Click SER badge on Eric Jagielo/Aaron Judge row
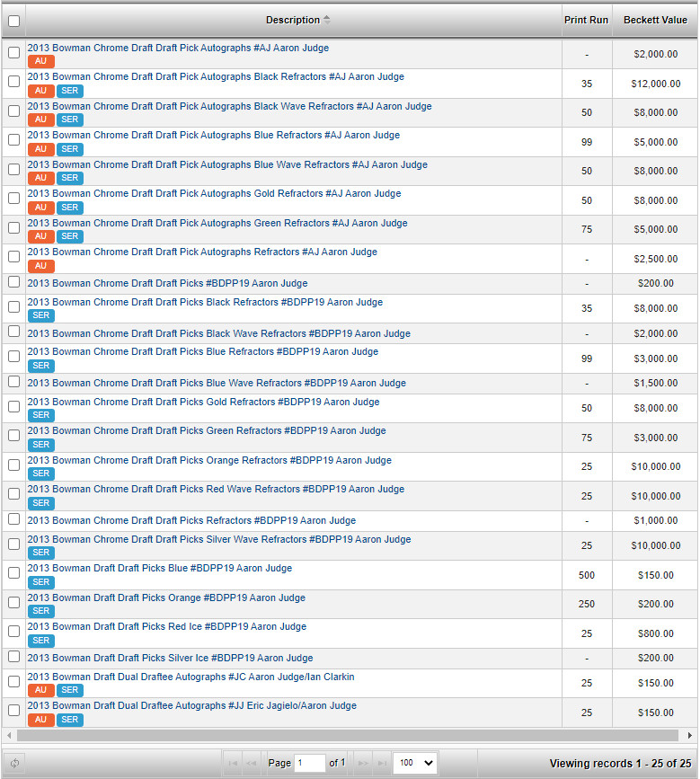Screen dimensions: 700x779 click(x=69, y=720)
